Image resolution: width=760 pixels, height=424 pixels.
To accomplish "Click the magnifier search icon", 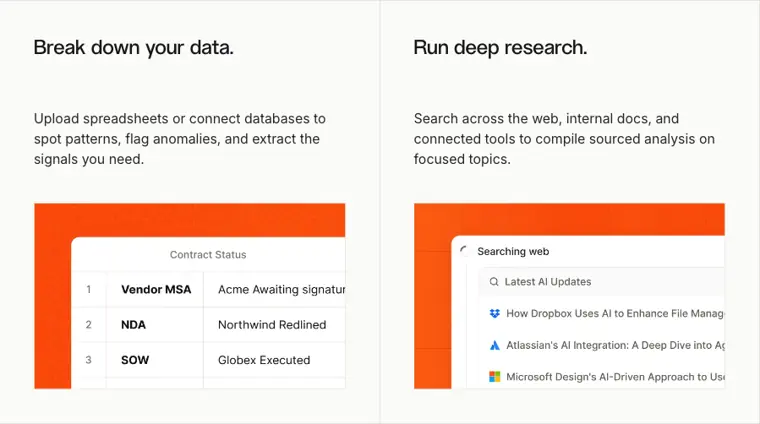I will (x=494, y=282).
